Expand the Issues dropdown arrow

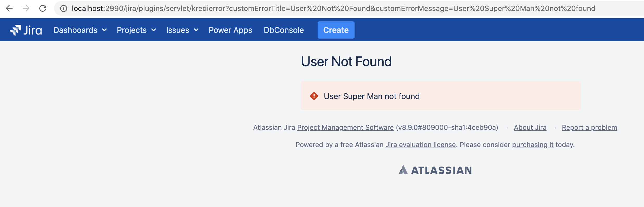(196, 30)
